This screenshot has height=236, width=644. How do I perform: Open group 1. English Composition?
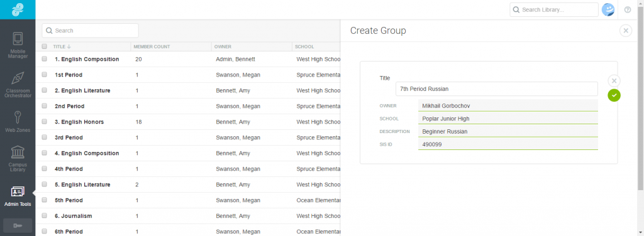[87, 59]
